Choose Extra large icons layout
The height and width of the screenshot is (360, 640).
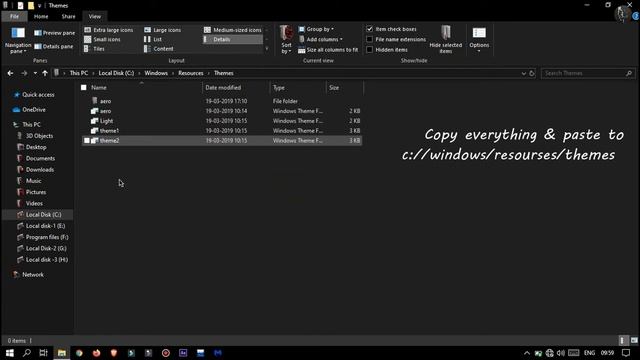click(x=109, y=30)
